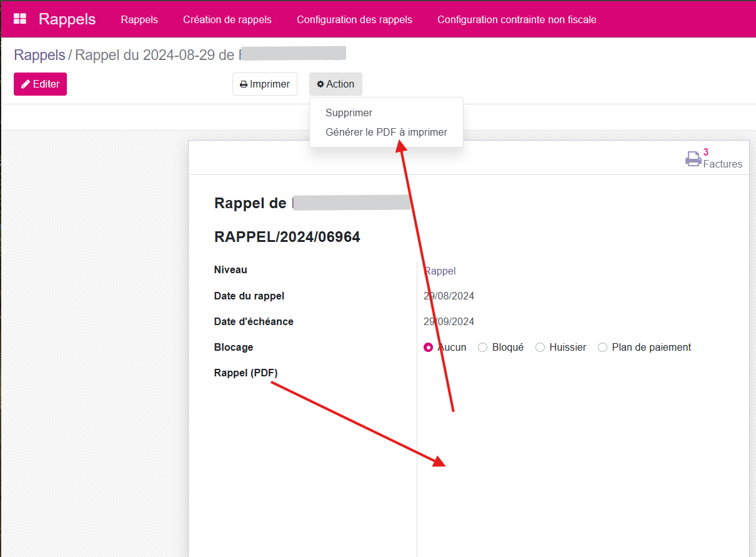Click the Rappels breadcrumb link

click(39, 55)
